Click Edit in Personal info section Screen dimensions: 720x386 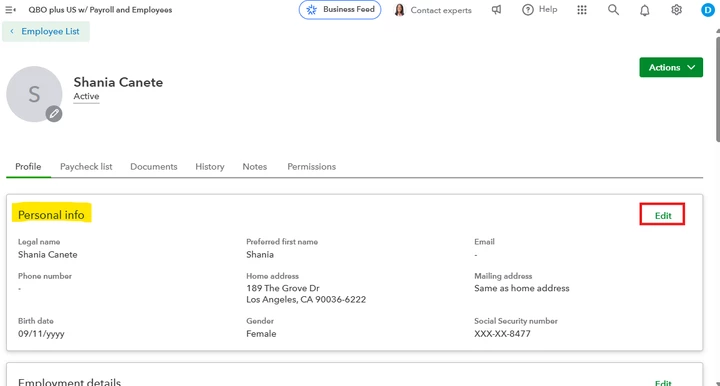(663, 215)
